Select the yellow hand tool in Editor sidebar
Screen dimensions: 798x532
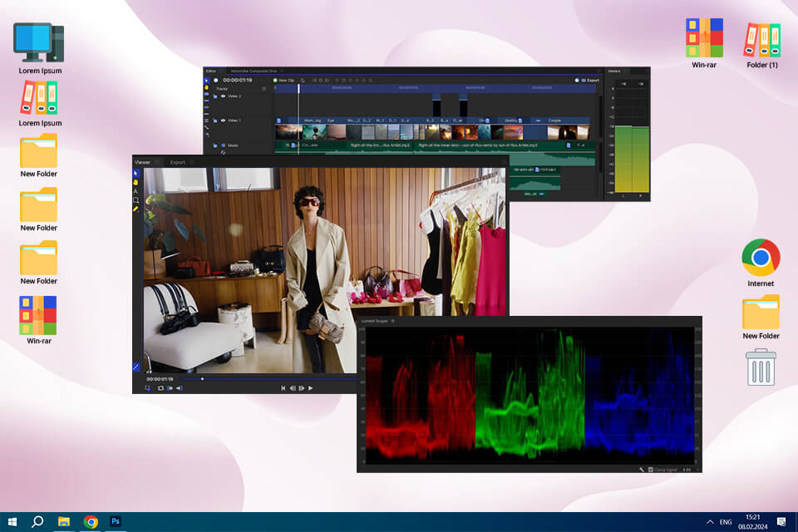[x=207, y=87]
